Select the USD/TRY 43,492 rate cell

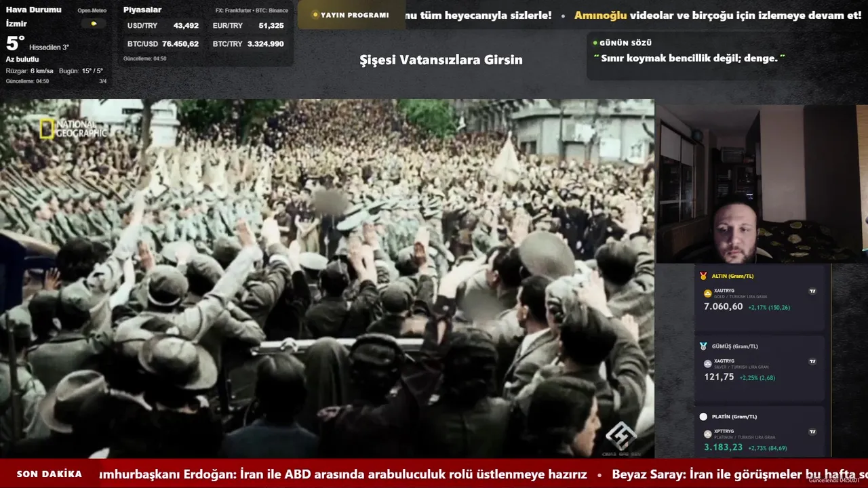(x=163, y=26)
